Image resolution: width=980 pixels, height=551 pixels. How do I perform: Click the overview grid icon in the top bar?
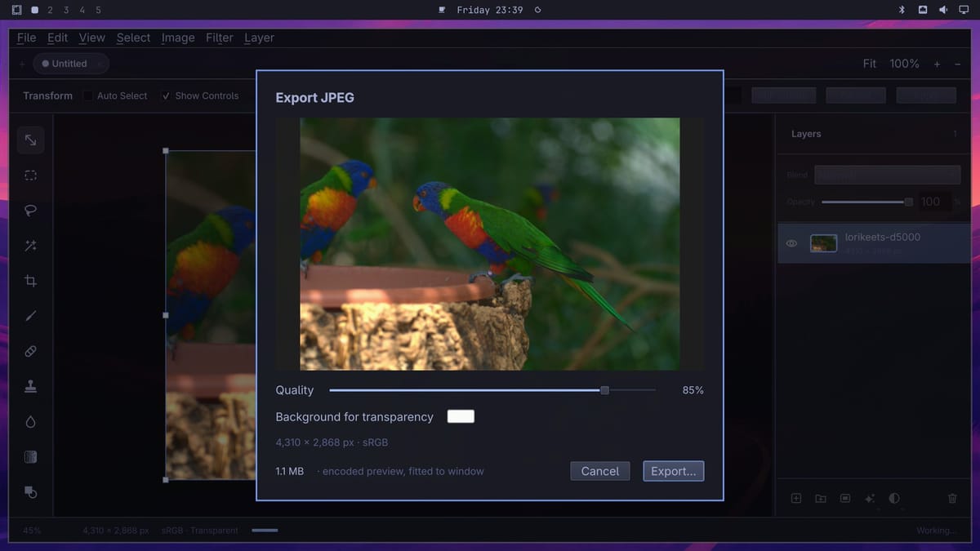[x=16, y=10]
